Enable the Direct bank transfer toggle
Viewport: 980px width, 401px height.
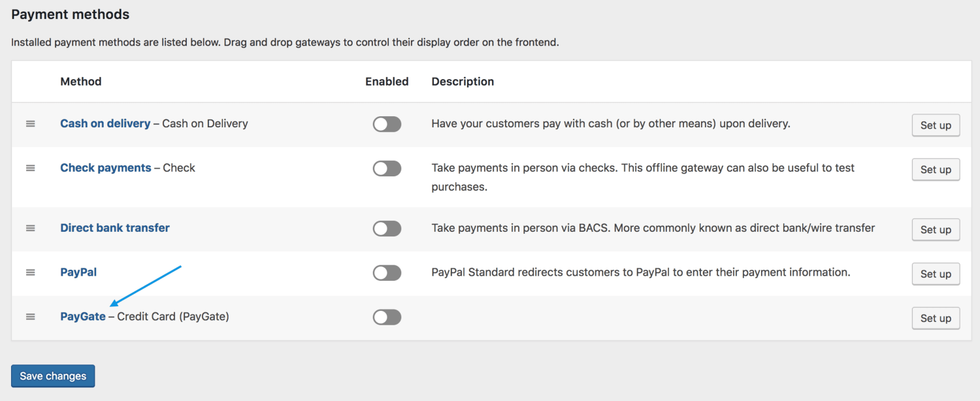coord(387,228)
